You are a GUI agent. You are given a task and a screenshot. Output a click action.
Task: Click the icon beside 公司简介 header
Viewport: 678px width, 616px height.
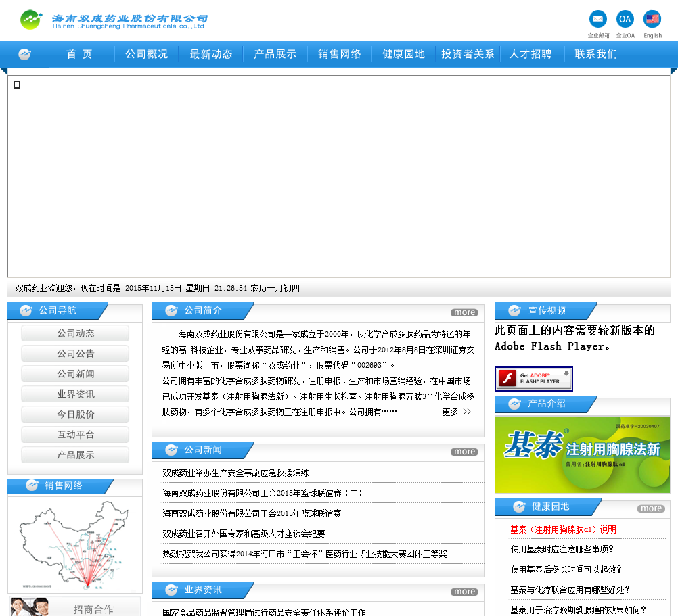[x=172, y=310]
